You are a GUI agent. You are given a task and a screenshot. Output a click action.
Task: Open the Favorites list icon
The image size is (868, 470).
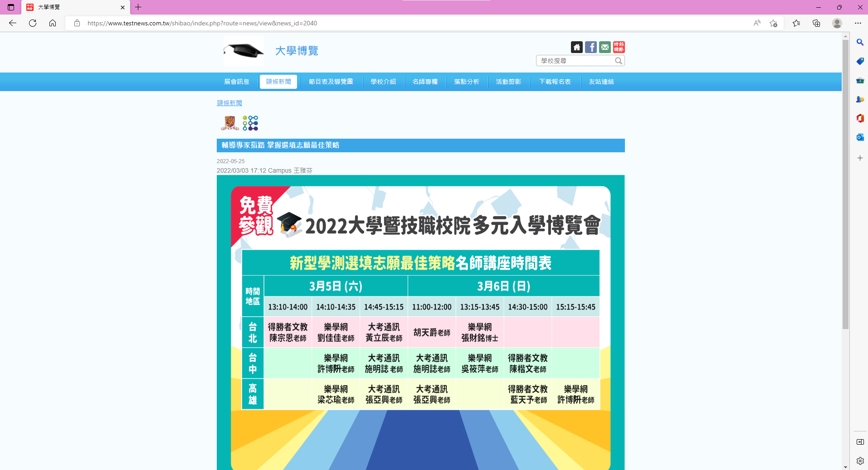tap(796, 23)
